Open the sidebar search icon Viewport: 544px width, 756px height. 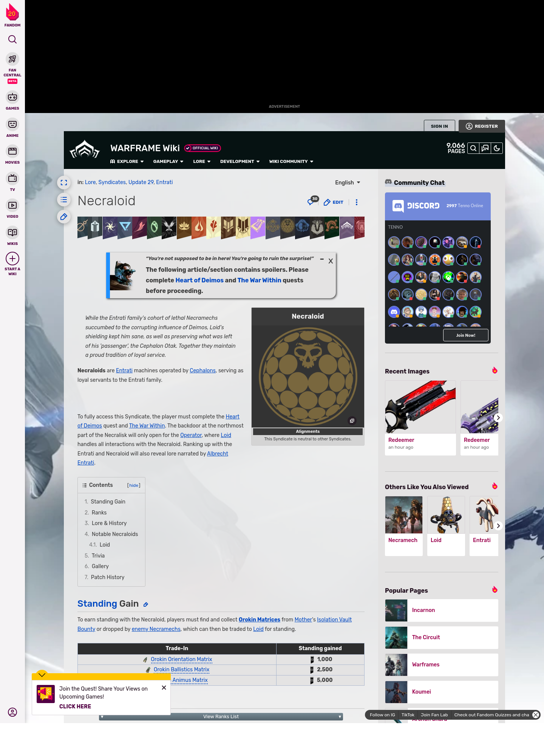[x=12, y=39]
